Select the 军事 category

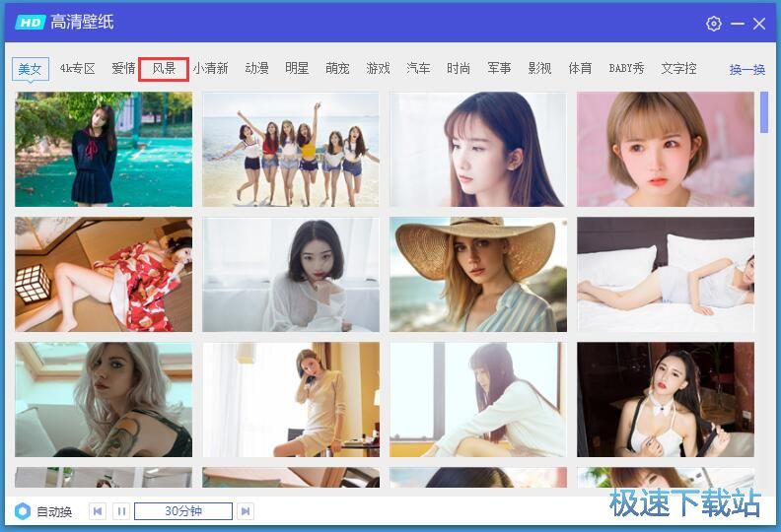tap(499, 69)
